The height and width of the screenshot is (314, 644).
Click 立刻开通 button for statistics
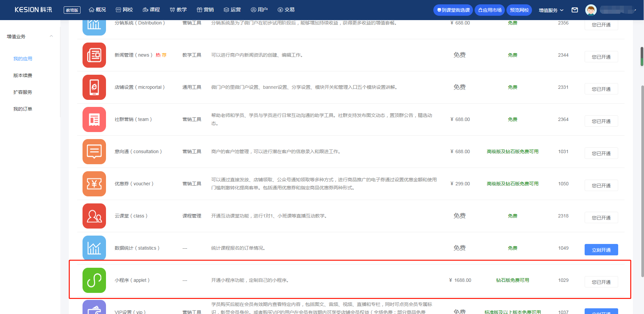[x=601, y=250]
